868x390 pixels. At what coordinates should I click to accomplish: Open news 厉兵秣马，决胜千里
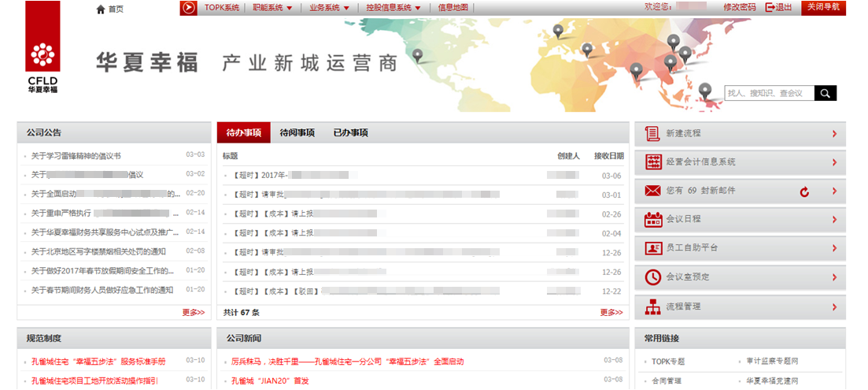[347, 361]
